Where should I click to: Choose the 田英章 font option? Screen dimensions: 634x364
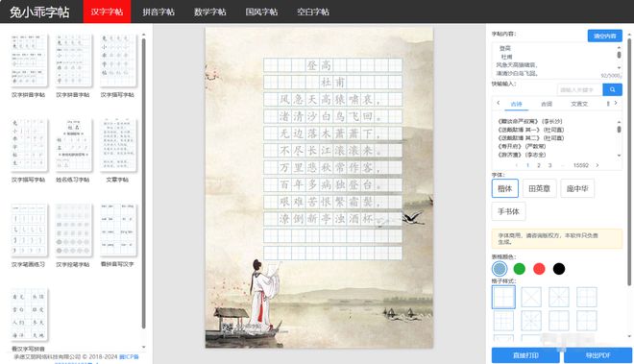tap(540, 188)
